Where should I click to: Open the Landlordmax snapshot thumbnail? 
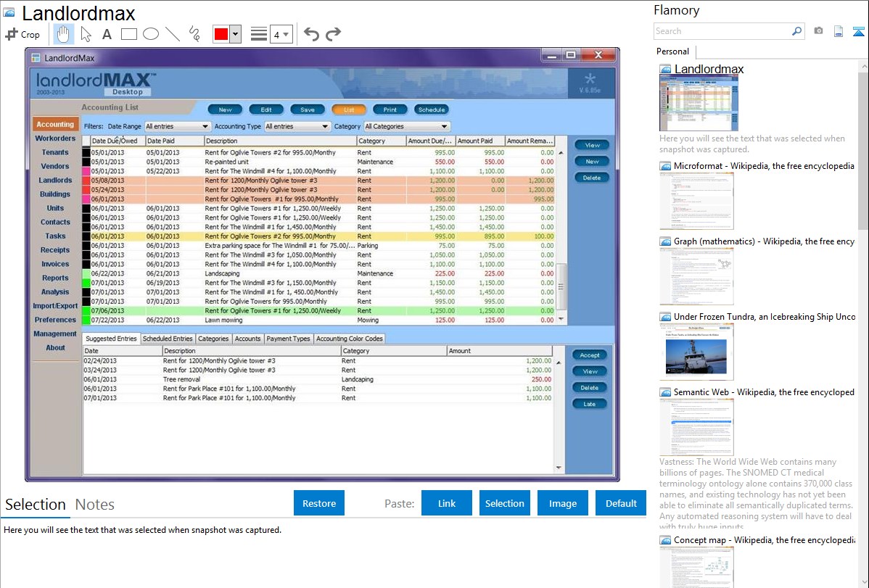click(699, 103)
